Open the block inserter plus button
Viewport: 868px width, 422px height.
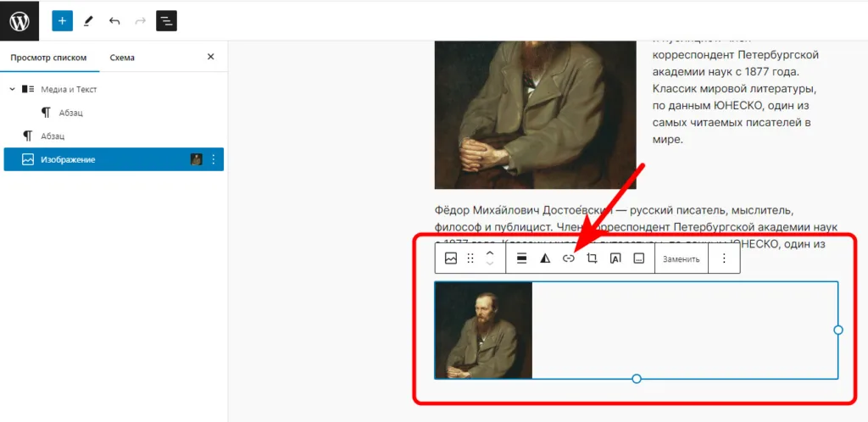tap(63, 21)
